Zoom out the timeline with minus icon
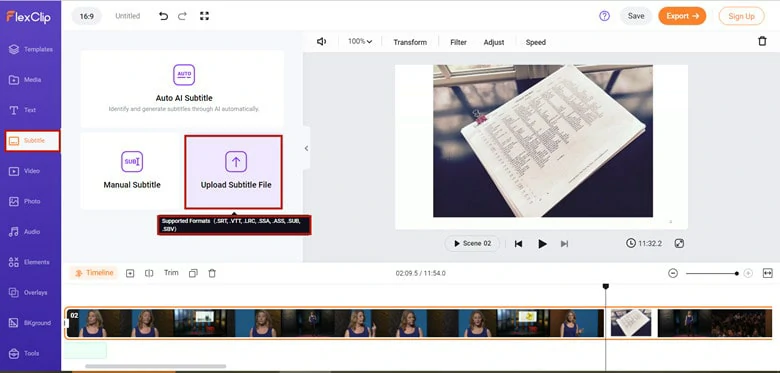780x373 pixels. 673,273
